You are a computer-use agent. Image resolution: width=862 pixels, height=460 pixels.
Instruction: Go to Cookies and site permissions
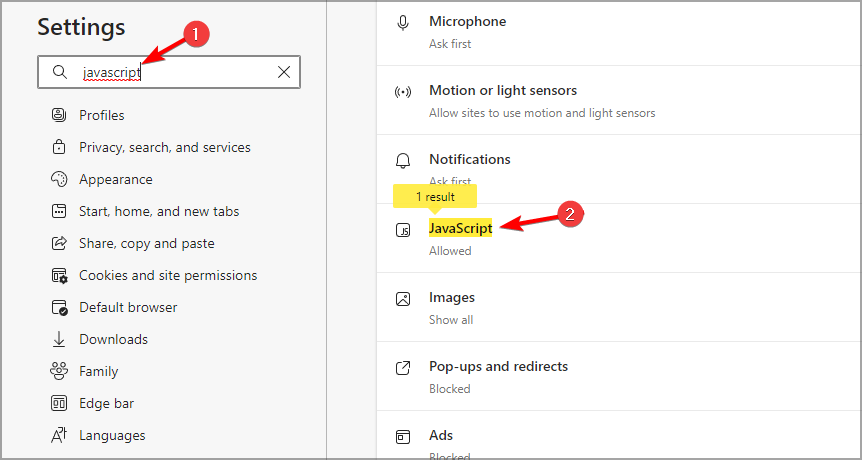pyautogui.click(x=168, y=275)
